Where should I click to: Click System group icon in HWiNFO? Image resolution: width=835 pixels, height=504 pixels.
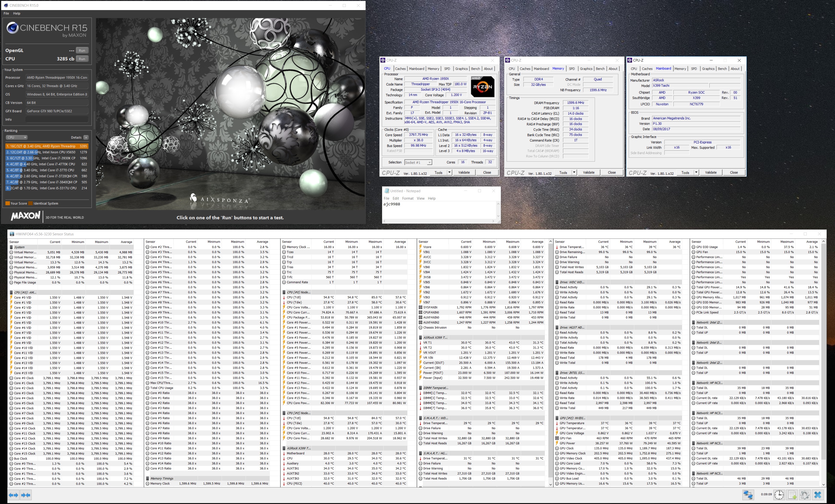pyautogui.click(x=11, y=247)
